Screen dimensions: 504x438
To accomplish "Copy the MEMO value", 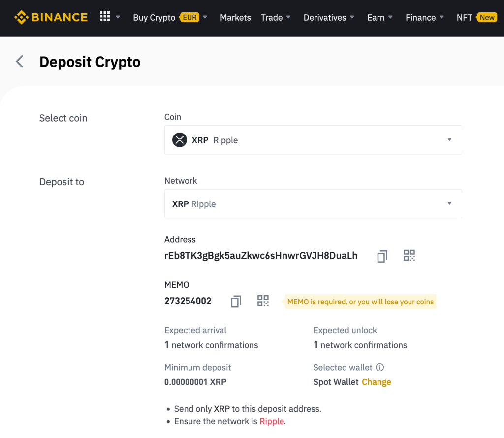I will coord(235,301).
